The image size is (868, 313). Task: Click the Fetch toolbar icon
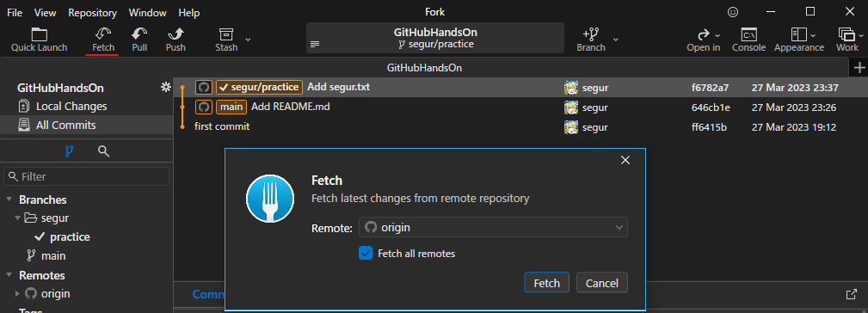[103, 40]
